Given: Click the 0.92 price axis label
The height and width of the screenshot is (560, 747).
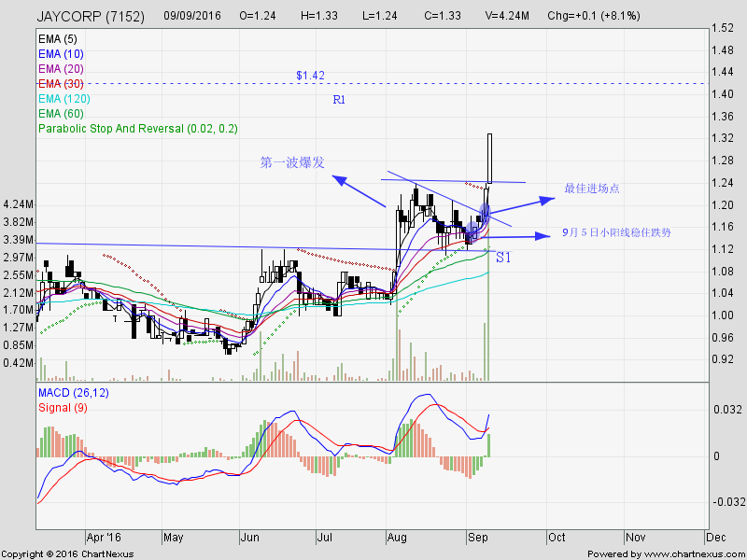Looking at the screenshot, I should pyautogui.click(x=722, y=359).
